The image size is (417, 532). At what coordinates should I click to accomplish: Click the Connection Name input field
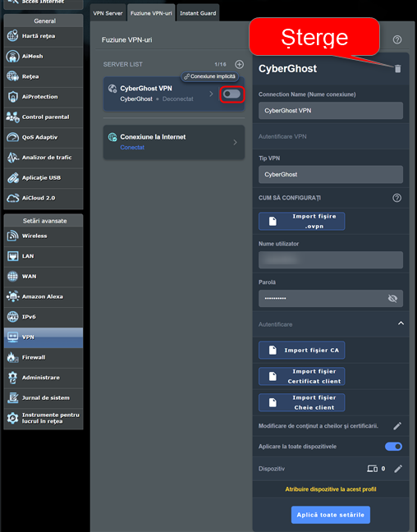pyautogui.click(x=331, y=111)
